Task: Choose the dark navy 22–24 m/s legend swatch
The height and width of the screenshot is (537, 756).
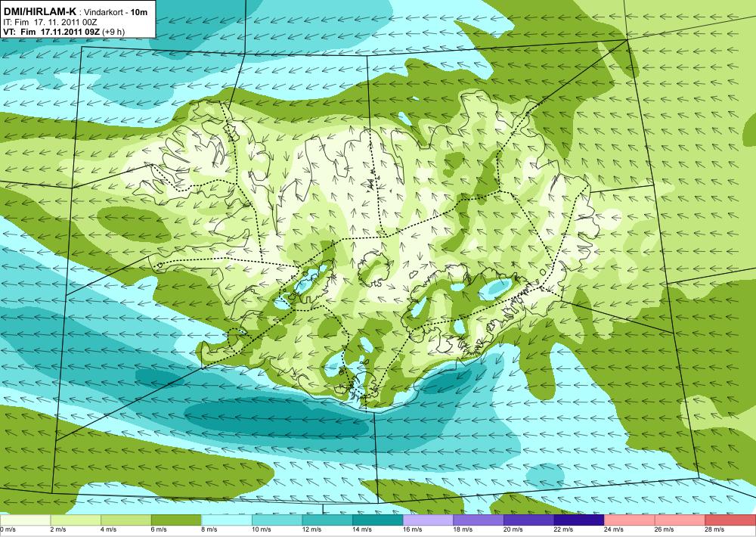Action: pos(579,520)
